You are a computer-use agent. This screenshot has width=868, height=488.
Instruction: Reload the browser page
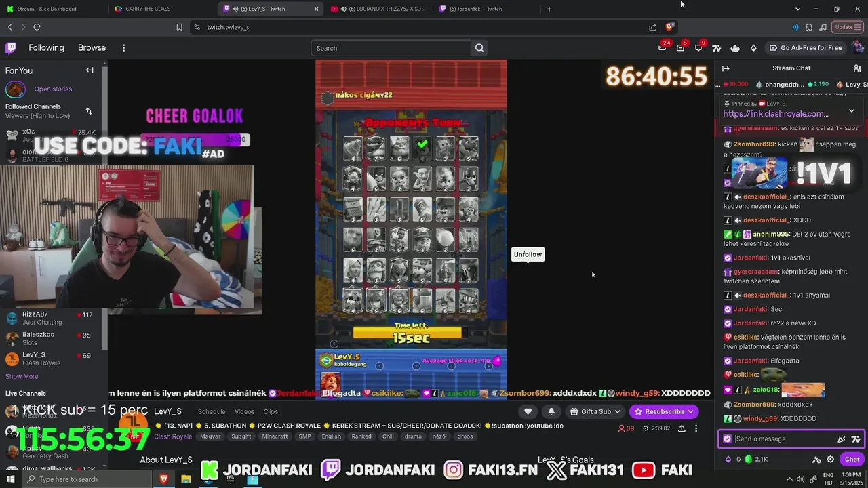click(x=37, y=27)
